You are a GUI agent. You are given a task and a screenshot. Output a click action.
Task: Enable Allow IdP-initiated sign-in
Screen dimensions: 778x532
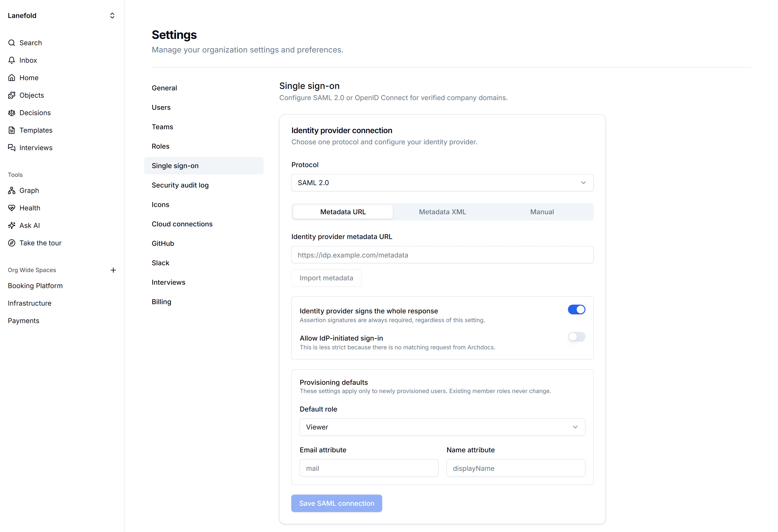click(576, 337)
